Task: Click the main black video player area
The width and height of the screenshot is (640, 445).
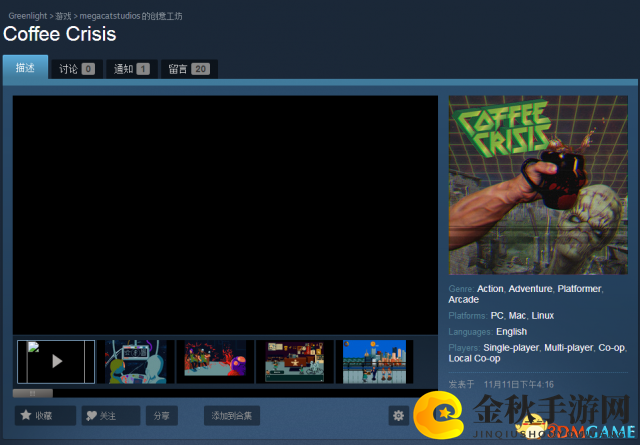Action: (225, 215)
